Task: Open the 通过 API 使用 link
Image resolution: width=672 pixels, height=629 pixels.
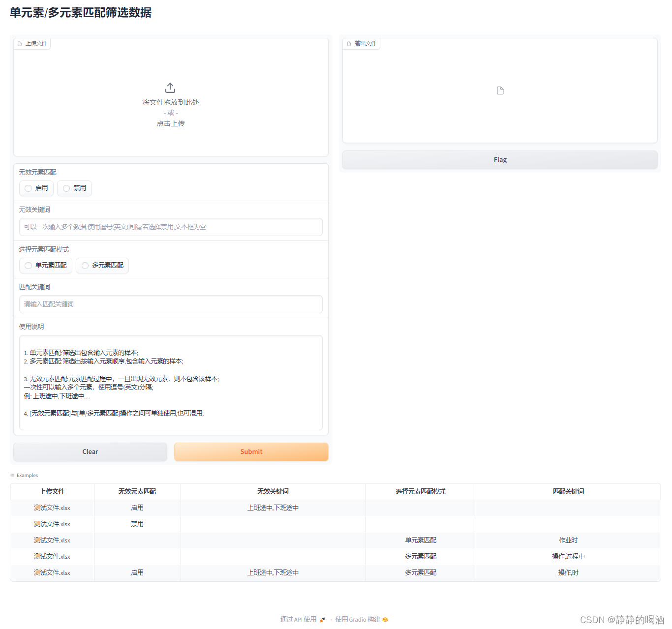Action: click(x=303, y=620)
